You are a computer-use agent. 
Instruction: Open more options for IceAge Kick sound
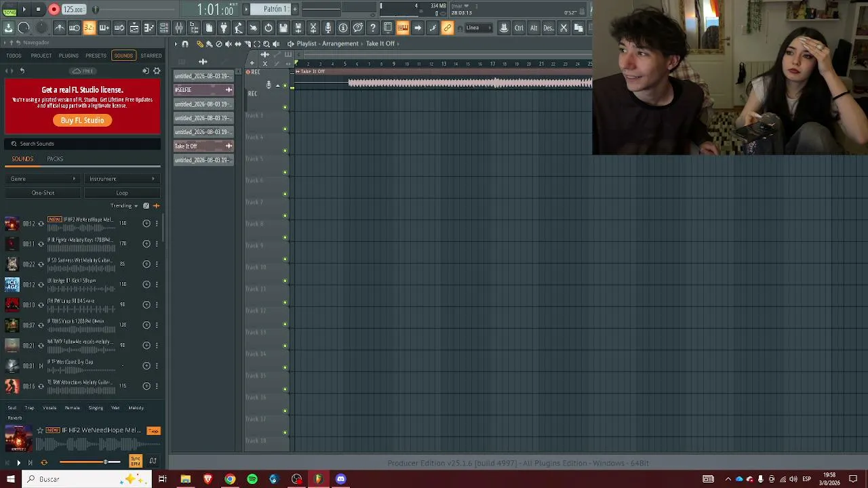point(157,285)
